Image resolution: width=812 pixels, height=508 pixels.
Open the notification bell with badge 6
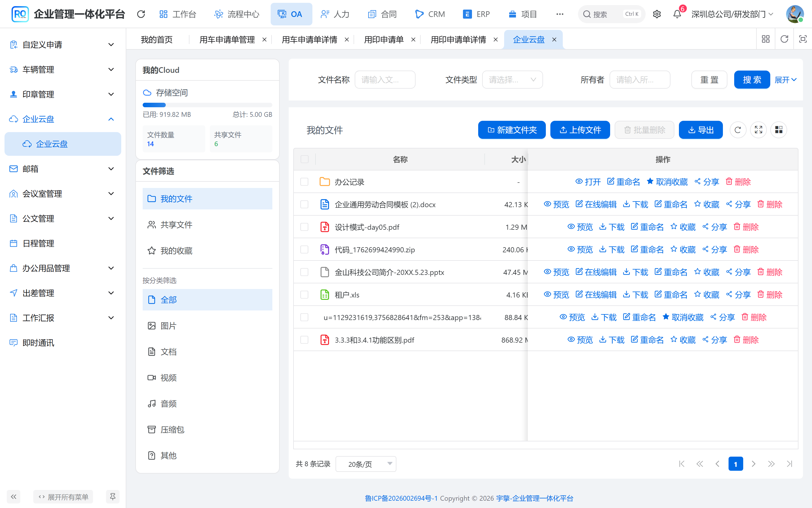click(677, 14)
